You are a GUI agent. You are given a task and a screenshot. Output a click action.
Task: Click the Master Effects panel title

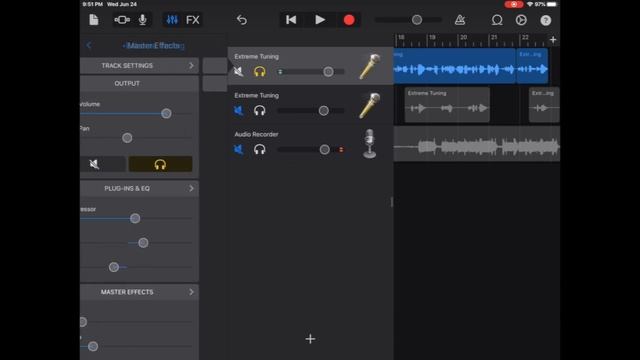click(x=153, y=46)
